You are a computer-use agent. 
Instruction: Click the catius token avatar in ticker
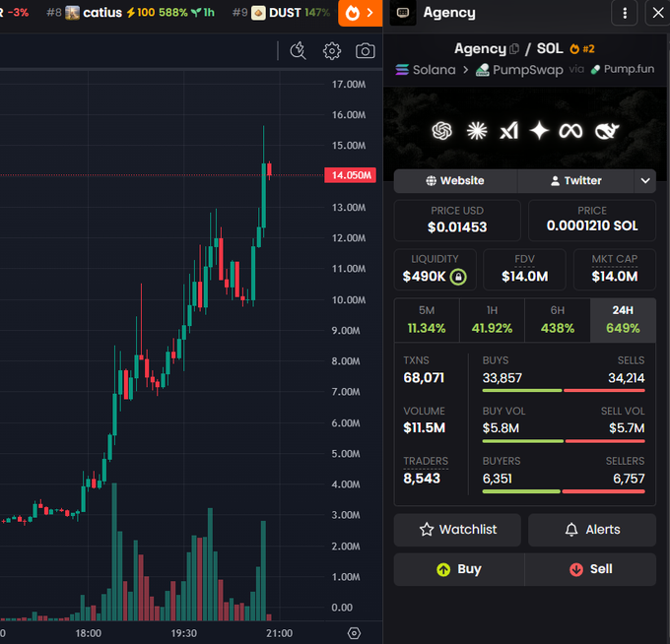click(72, 13)
